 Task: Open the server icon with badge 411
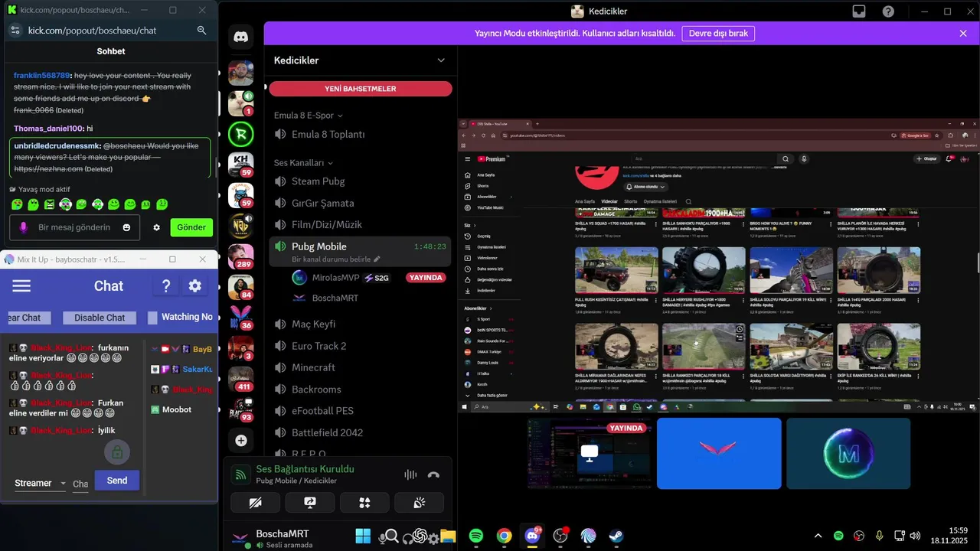point(240,379)
